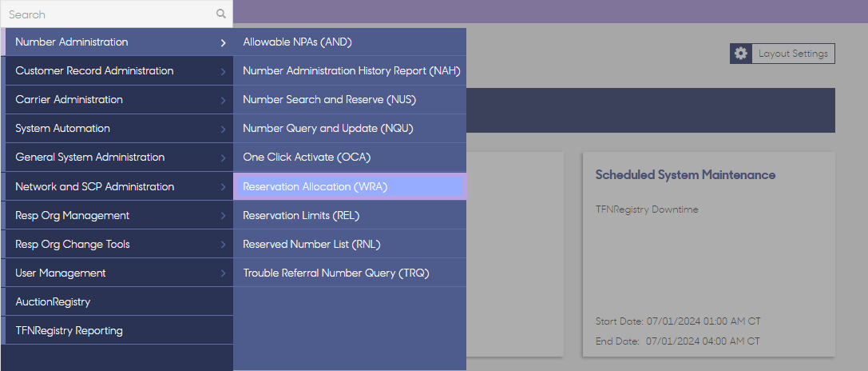Open Number Search and Reserve (NUS)
The image size is (868, 371).
[x=349, y=100]
